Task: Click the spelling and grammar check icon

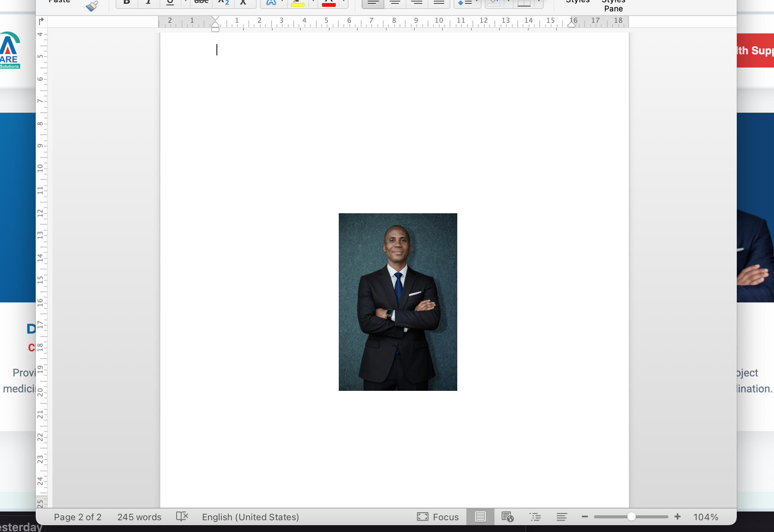Action: (x=182, y=517)
